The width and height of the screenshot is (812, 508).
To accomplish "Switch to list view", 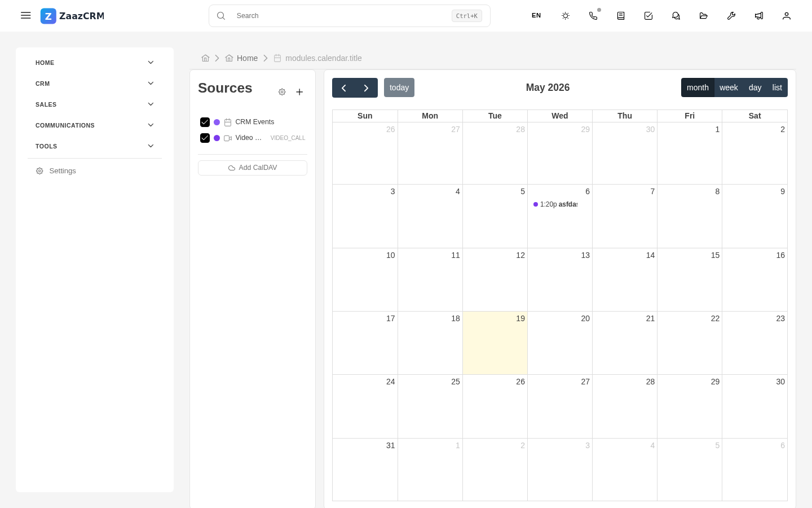I will click(777, 87).
